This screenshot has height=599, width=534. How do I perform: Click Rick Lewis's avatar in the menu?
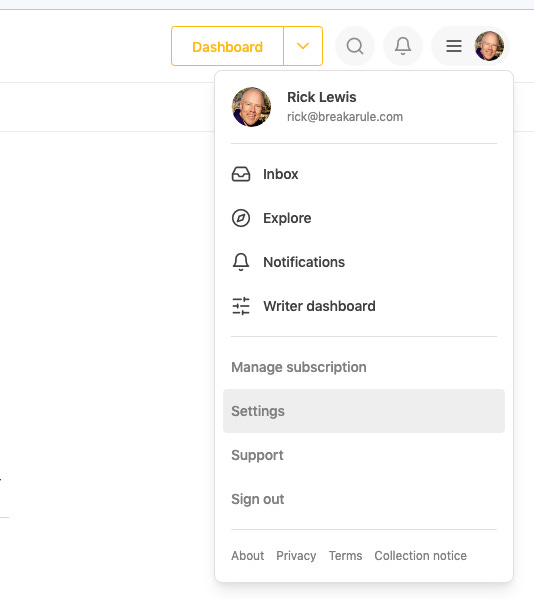[x=251, y=107]
